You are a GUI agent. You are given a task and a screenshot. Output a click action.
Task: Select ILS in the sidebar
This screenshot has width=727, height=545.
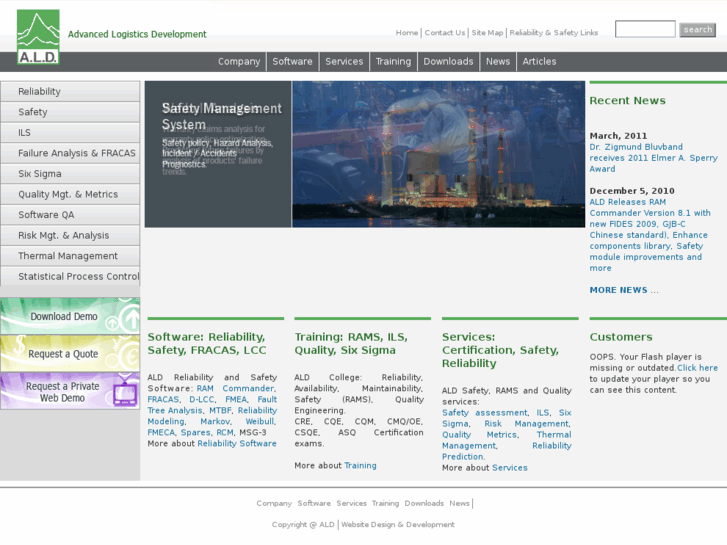click(70, 133)
